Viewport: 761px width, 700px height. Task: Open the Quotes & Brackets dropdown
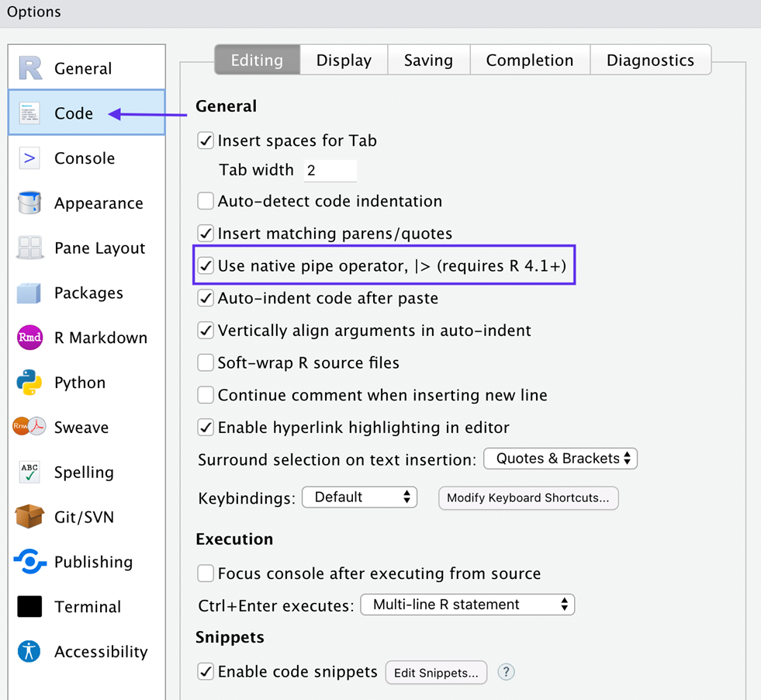click(x=560, y=459)
